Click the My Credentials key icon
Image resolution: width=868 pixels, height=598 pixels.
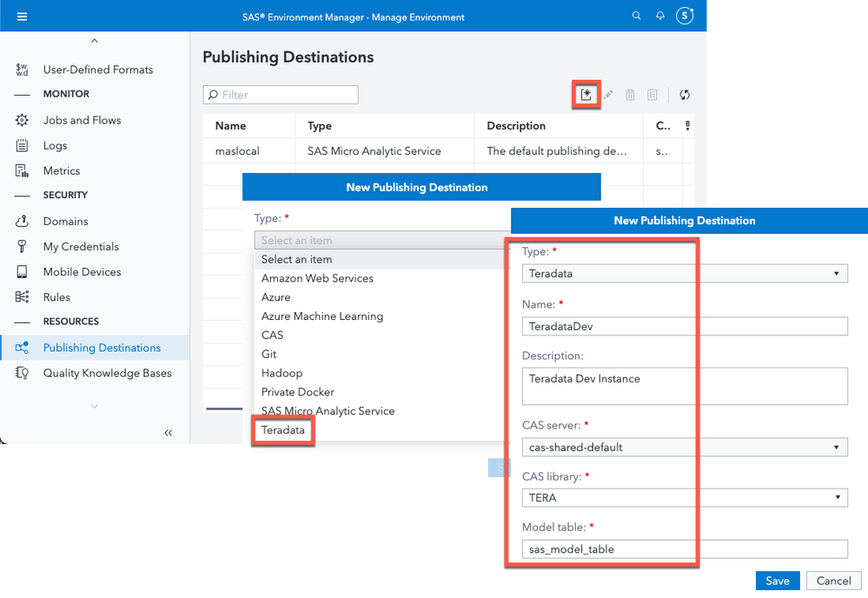(22, 246)
